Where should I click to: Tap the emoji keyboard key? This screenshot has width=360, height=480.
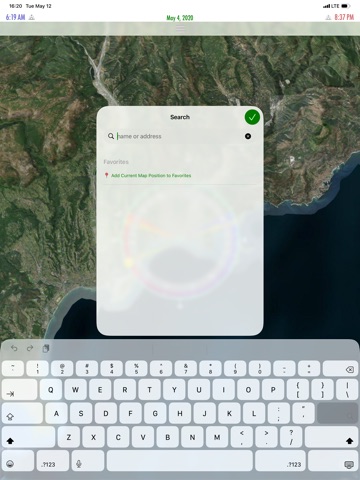[18, 461]
